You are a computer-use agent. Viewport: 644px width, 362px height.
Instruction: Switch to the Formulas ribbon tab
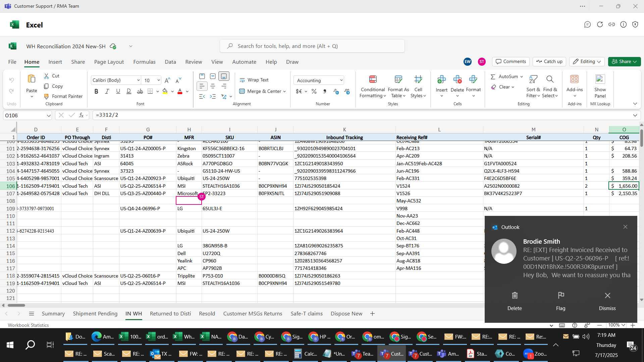pyautogui.click(x=144, y=62)
